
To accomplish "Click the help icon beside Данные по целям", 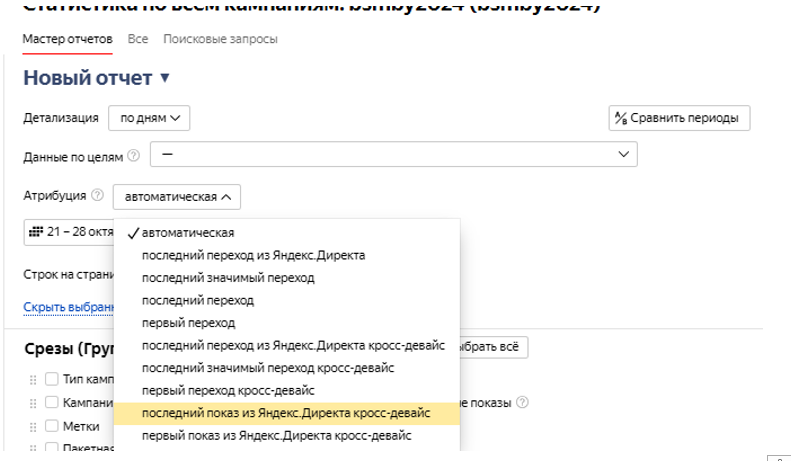I will pos(134,155).
